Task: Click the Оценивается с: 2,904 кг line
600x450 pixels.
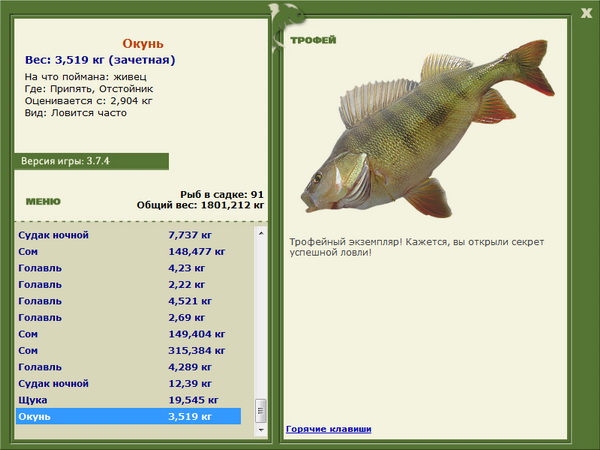Action: pyautogui.click(x=89, y=101)
